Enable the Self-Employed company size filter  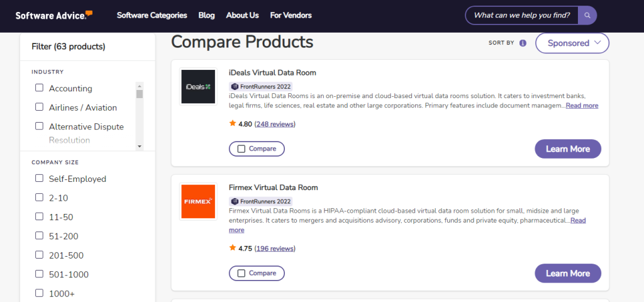point(39,178)
